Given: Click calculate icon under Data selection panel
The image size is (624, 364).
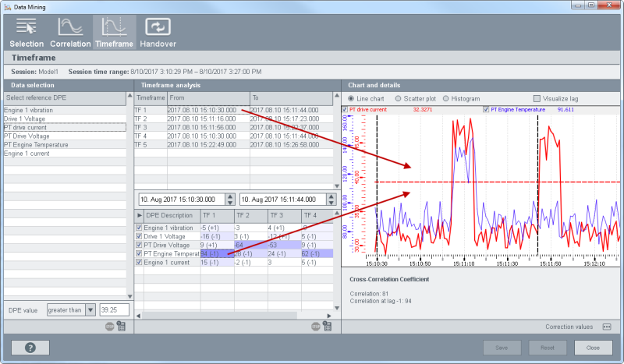Looking at the screenshot, I should (122, 327).
